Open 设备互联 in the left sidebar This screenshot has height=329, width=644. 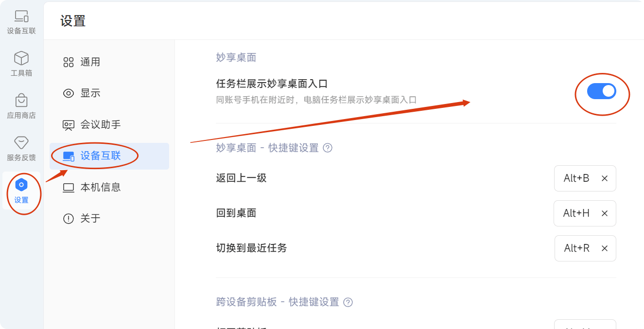tap(21, 22)
